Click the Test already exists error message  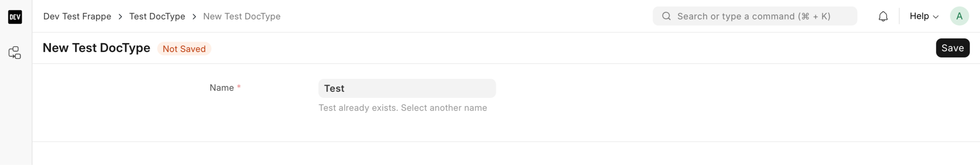click(x=403, y=108)
